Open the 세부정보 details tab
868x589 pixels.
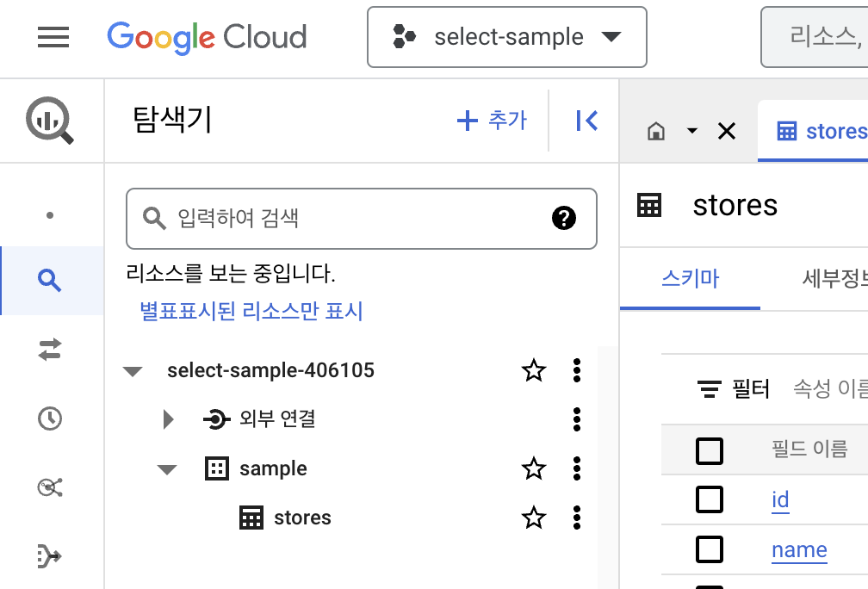click(834, 278)
